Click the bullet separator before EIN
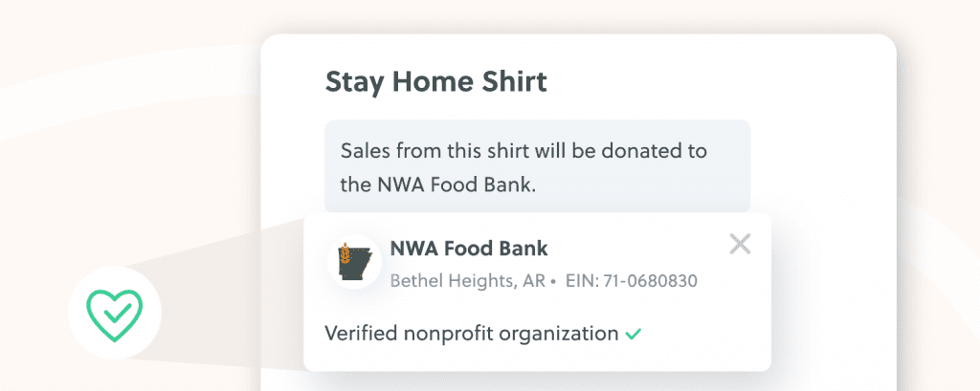The height and width of the screenshot is (391, 980). [x=553, y=282]
